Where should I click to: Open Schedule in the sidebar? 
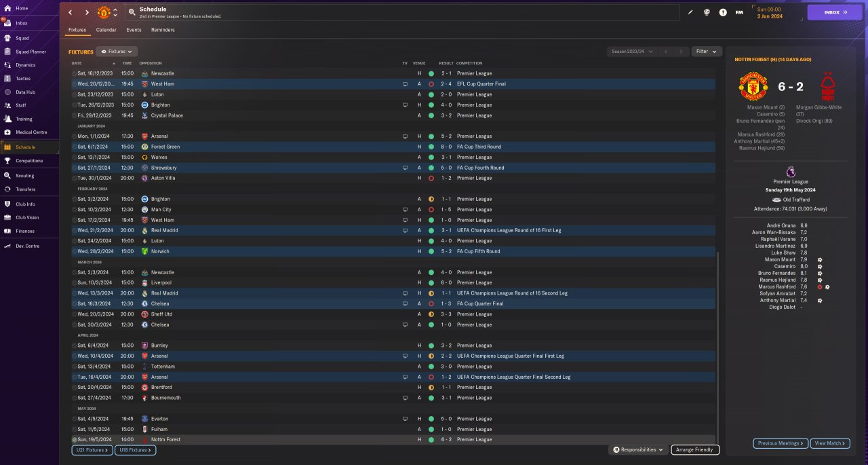pyautogui.click(x=29, y=147)
